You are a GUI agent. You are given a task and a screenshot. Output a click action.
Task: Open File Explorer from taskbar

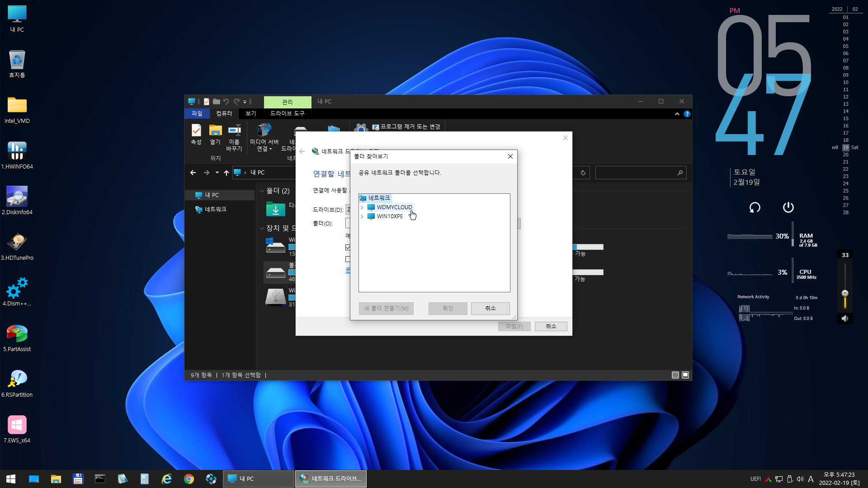tap(56, 479)
